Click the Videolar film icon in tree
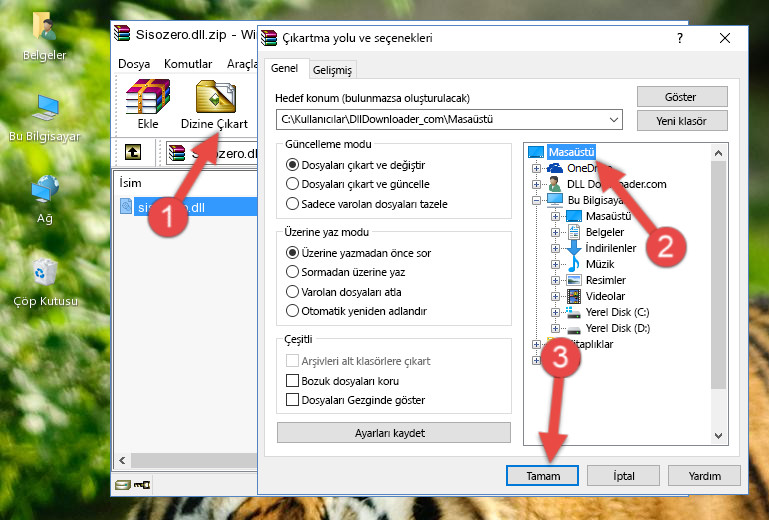The image size is (769, 520). [x=574, y=296]
